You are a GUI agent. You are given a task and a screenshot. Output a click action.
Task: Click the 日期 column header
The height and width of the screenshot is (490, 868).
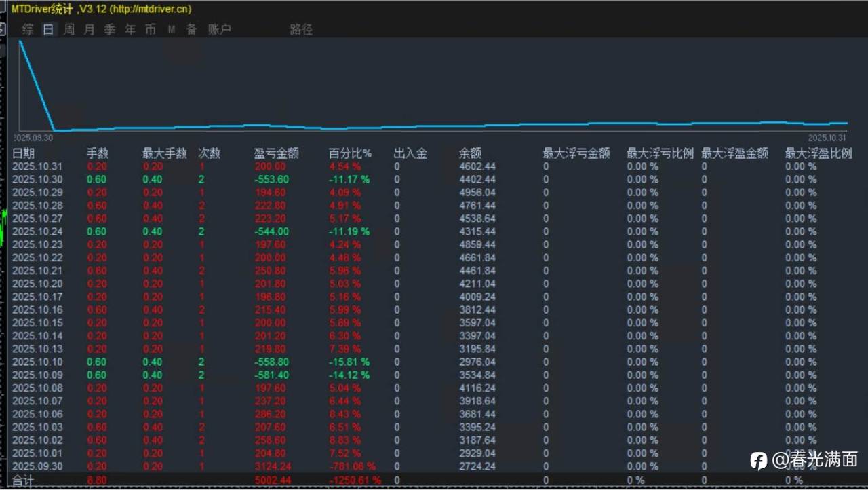pos(23,153)
